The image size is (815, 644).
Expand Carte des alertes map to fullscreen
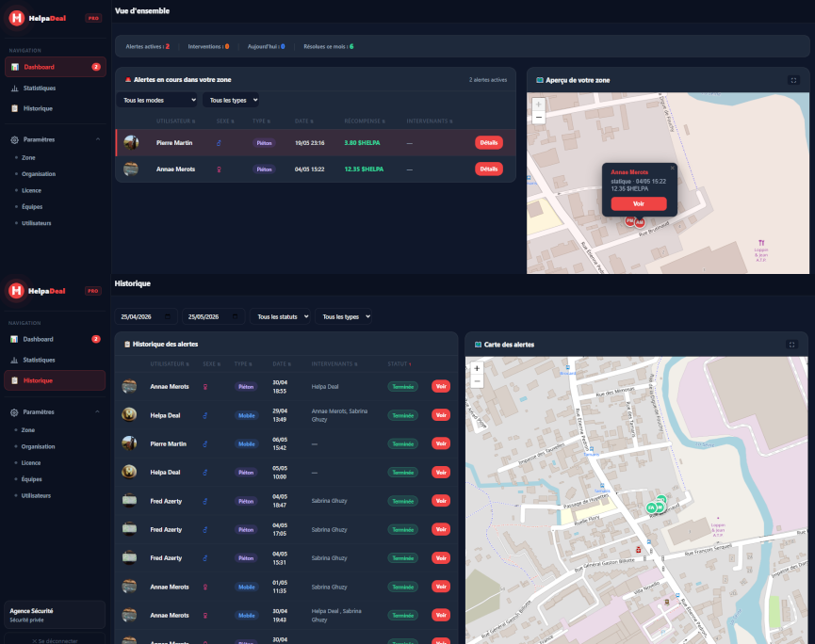click(x=791, y=345)
